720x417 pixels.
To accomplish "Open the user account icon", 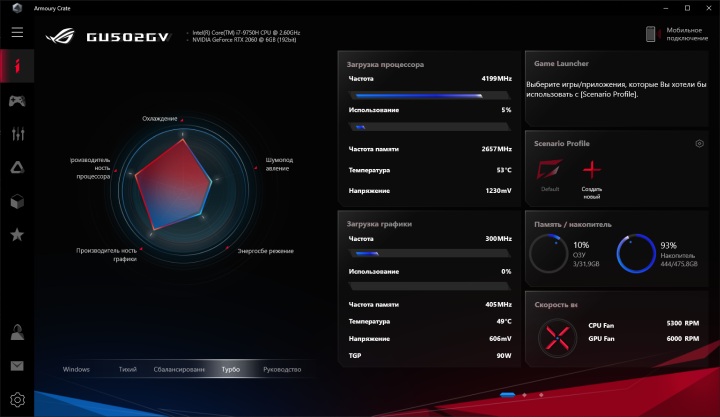I will tap(17, 332).
